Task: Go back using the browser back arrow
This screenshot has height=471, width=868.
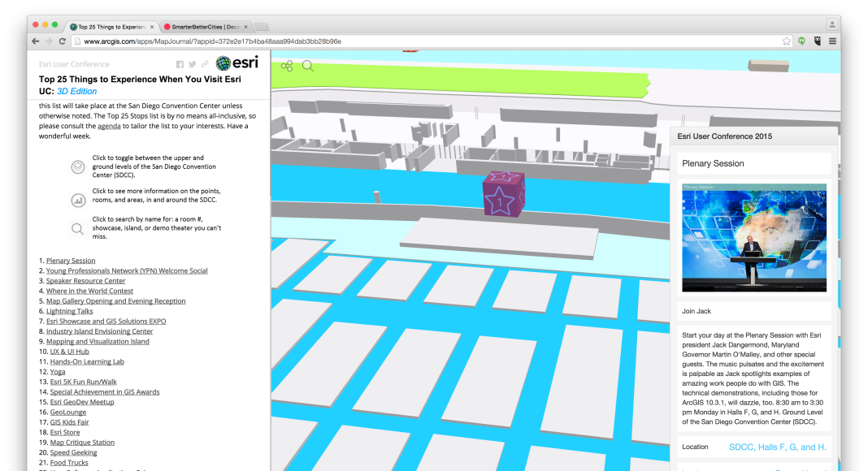Action: (36, 41)
